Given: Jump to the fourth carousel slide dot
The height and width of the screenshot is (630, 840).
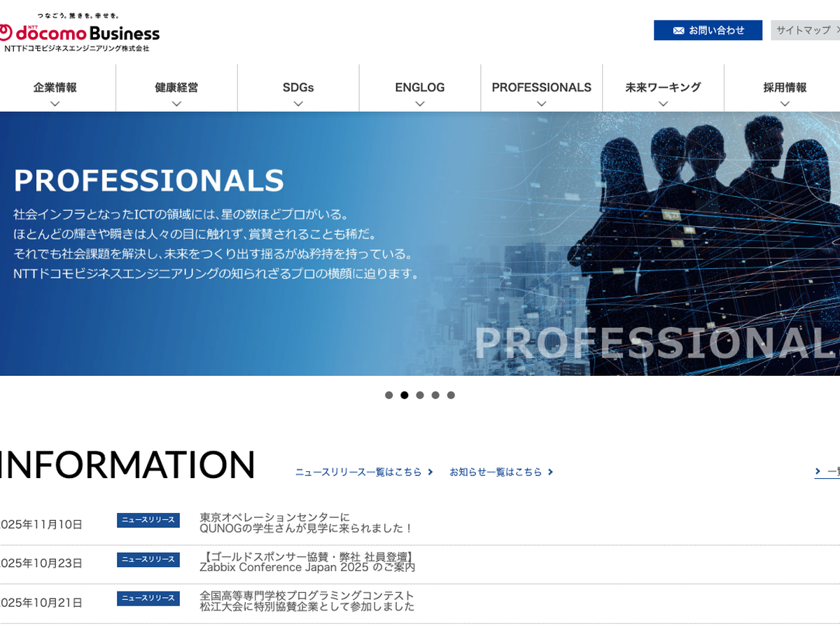Looking at the screenshot, I should click(435, 395).
